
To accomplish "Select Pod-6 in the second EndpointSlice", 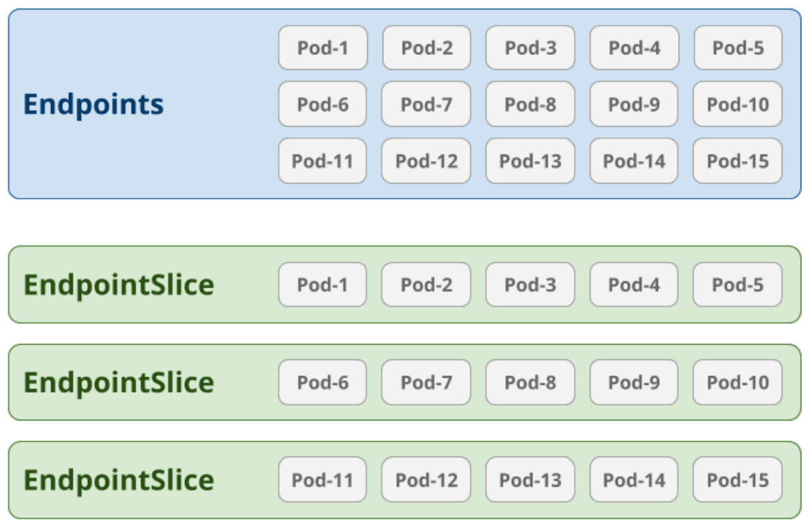I will [x=322, y=382].
